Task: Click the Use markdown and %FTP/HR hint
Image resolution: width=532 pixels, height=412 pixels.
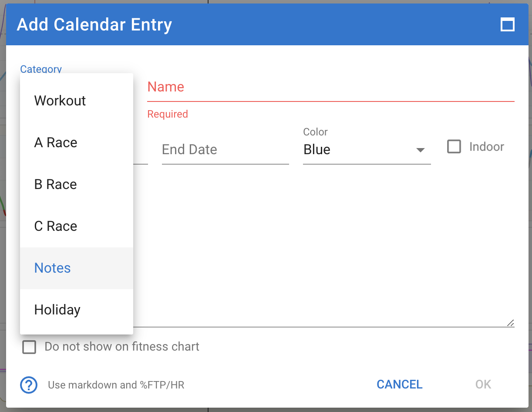Action: (116, 385)
